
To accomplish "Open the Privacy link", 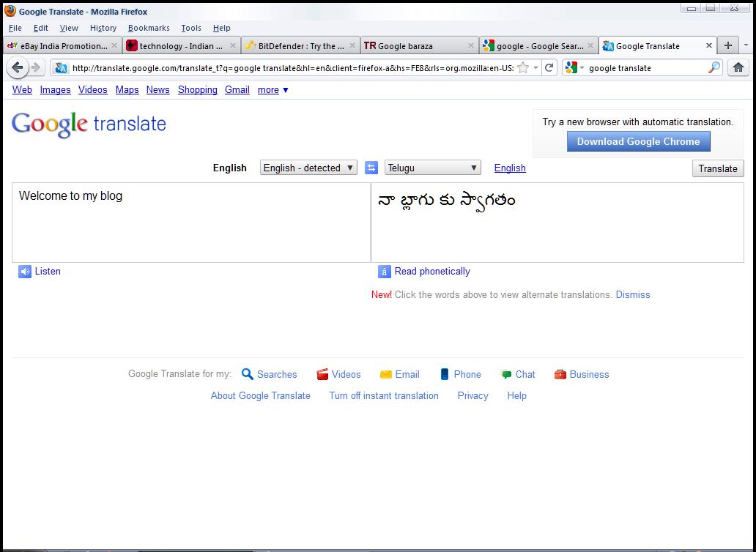I will pyautogui.click(x=472, y=395).
